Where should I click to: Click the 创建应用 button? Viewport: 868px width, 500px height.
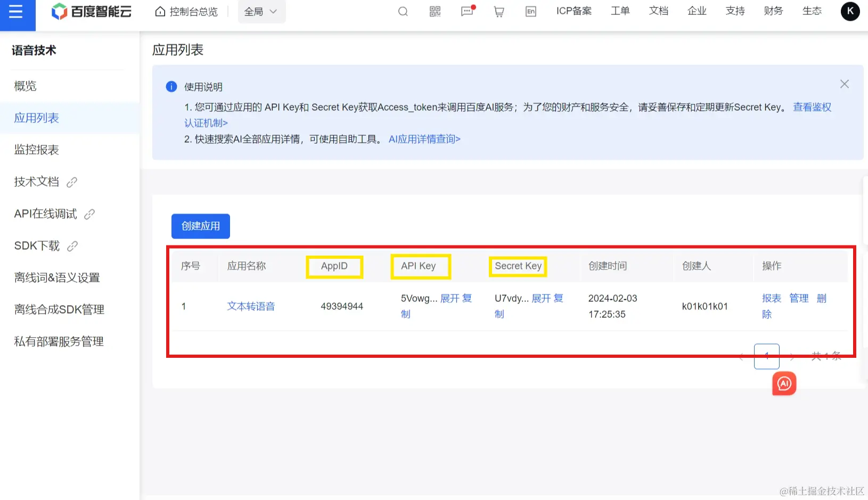(201, 226)
